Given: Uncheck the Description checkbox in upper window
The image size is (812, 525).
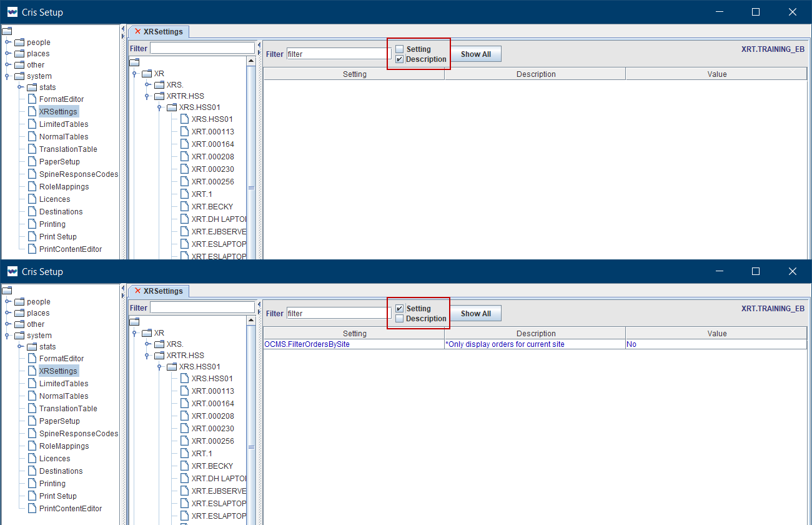Looking at the screenshot, I should pyautogui.click(x=400, y=59).
